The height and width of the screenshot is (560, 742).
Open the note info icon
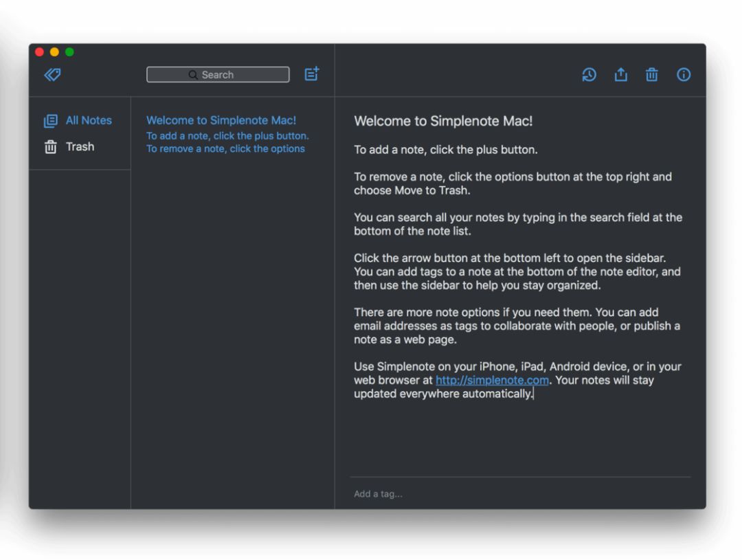pyautogui.click(x=684, y=75)
